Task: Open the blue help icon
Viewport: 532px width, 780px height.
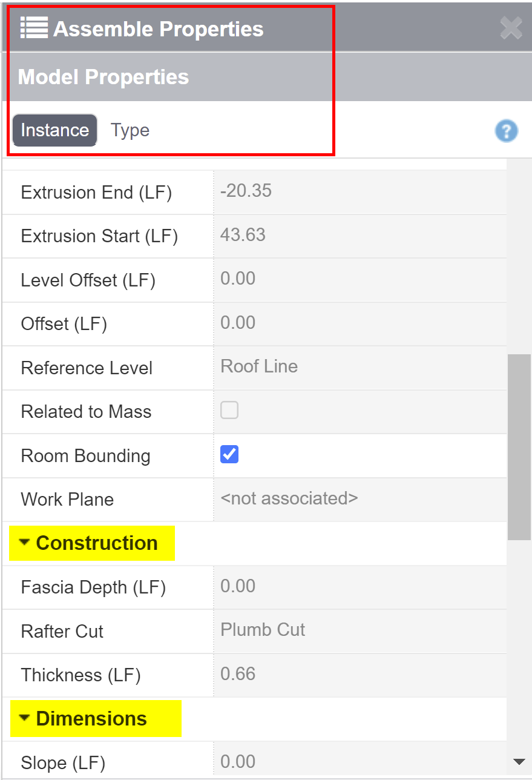Action: click(506, 130)
